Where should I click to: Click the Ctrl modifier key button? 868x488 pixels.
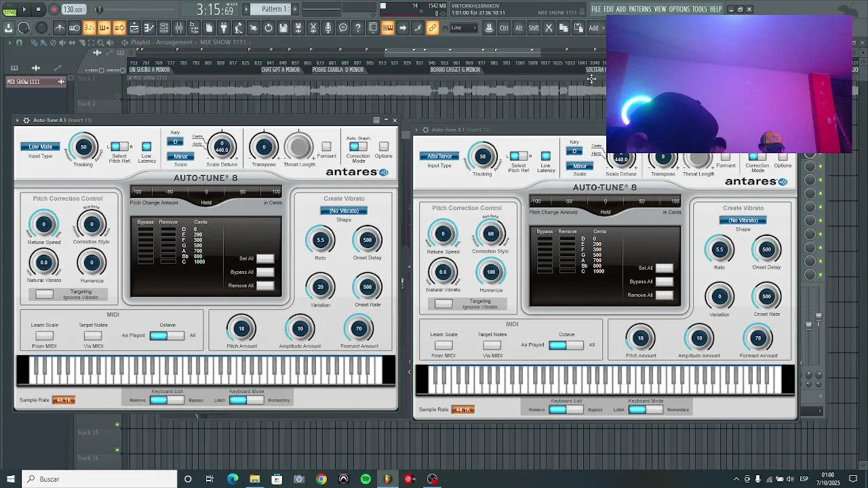pos(504,28)
